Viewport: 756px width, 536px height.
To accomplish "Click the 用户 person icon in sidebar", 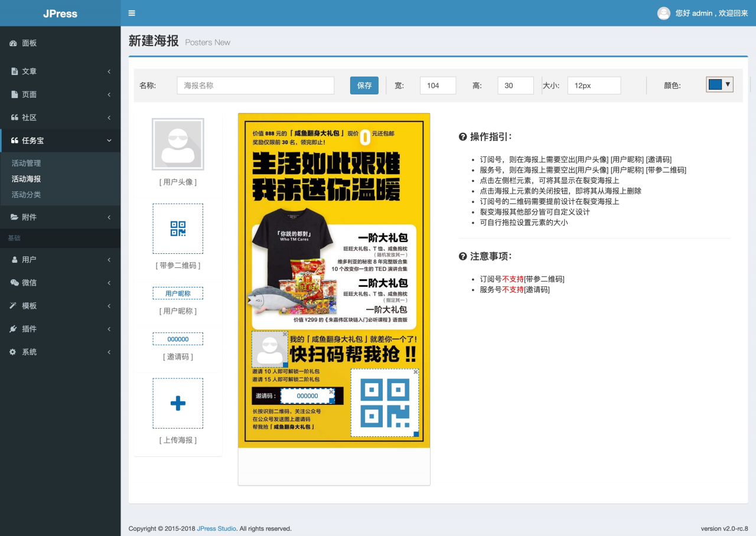I will click(14, 260).
